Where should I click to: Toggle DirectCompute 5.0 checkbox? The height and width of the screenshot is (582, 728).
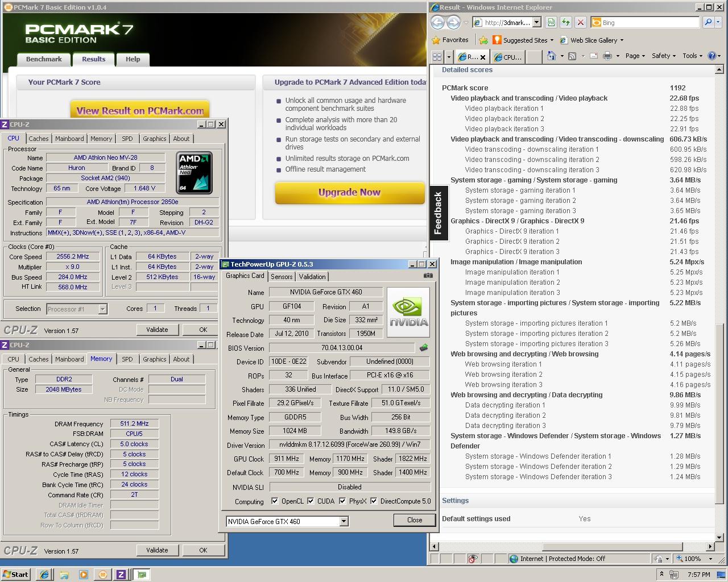[x=374, y=501]
